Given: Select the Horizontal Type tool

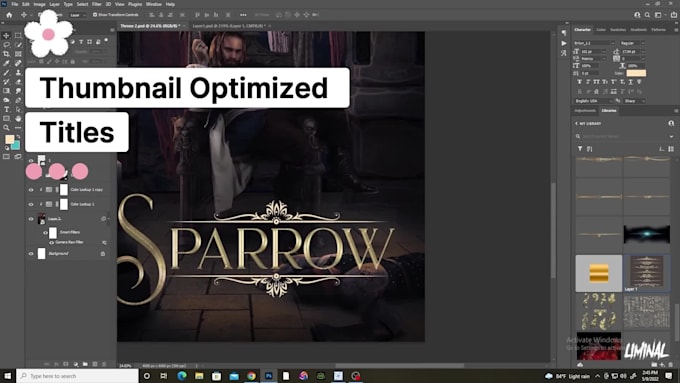Looking at the screenshot, I should coord(6,109).
